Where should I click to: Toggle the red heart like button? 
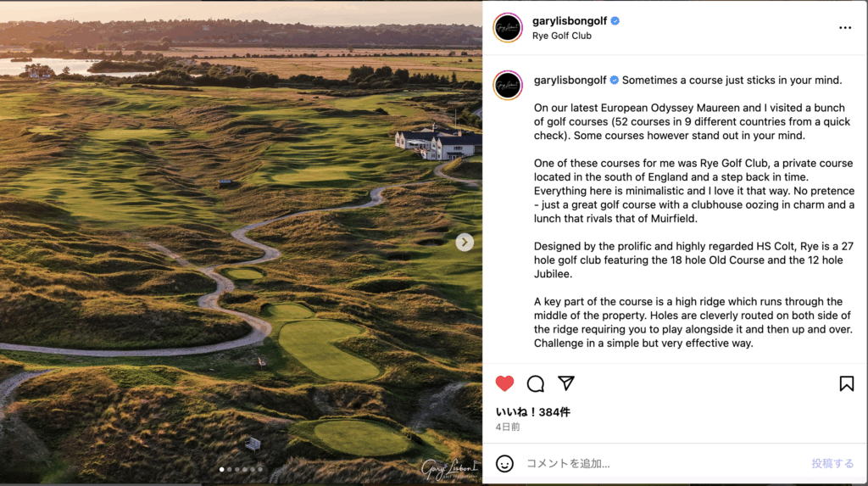(x=505, y=383)
